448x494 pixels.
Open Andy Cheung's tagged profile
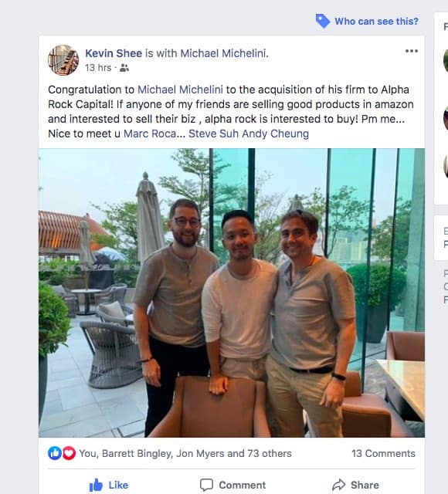coord(275,134)
